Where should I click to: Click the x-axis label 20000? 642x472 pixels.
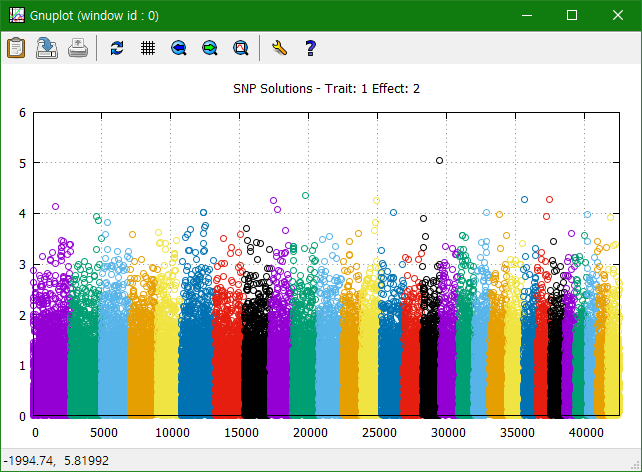point(310,433)
